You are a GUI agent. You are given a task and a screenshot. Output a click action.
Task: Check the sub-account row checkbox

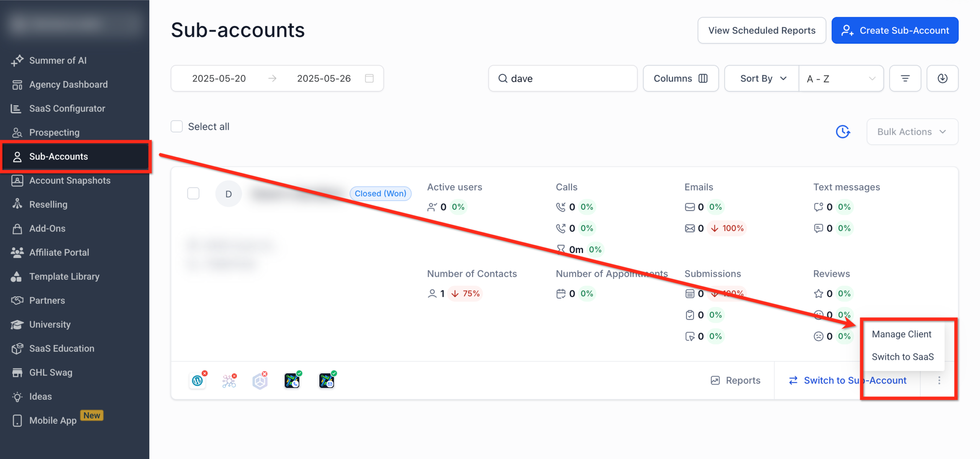pyautogui.click(x=193, y=193)
